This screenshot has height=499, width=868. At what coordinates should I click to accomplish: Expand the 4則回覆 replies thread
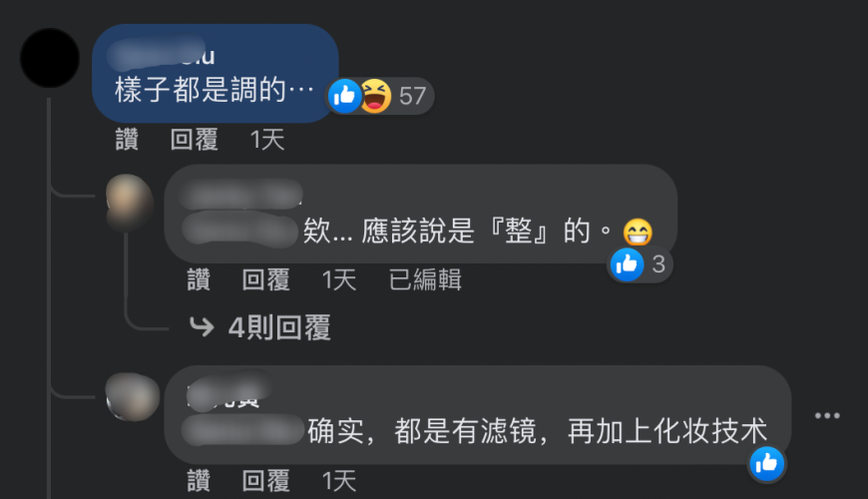point(279,327)
